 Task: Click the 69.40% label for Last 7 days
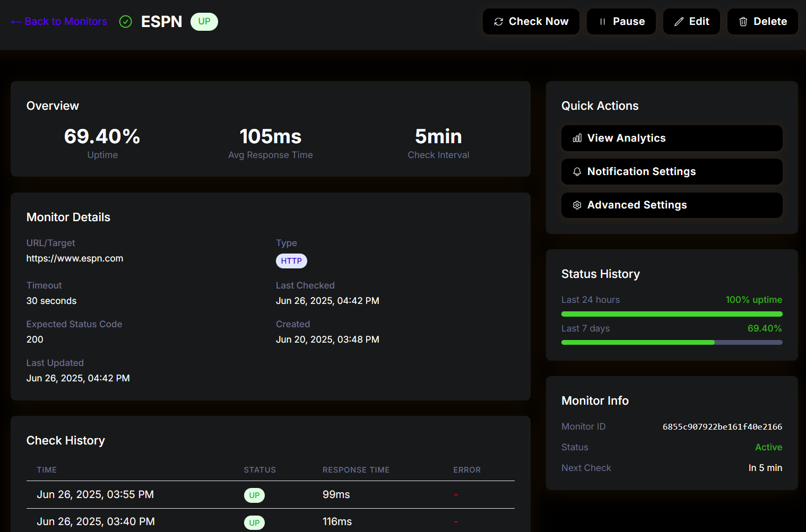pos(765,328)
